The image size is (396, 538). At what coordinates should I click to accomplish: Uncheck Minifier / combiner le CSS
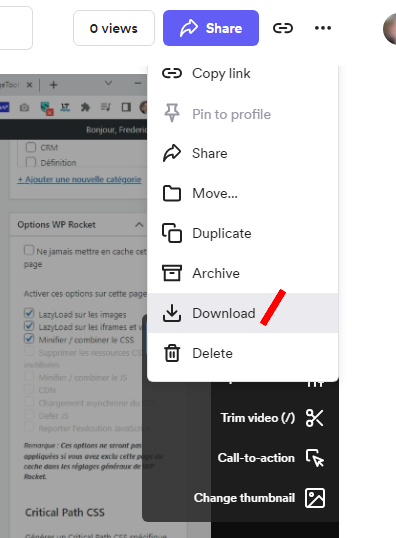click(29, 338)
